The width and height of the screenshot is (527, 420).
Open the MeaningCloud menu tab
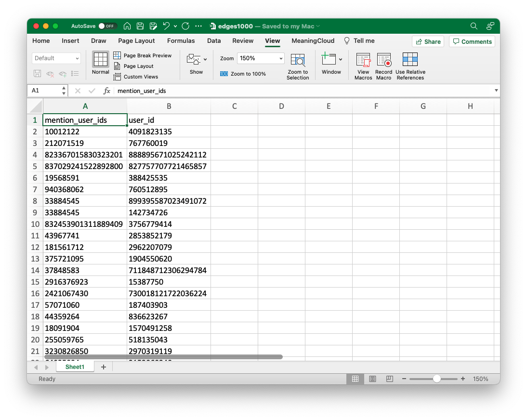click(313, 41)
